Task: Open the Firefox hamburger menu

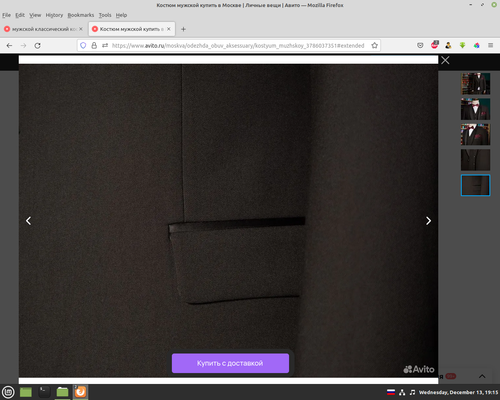Action: point(491,45)
